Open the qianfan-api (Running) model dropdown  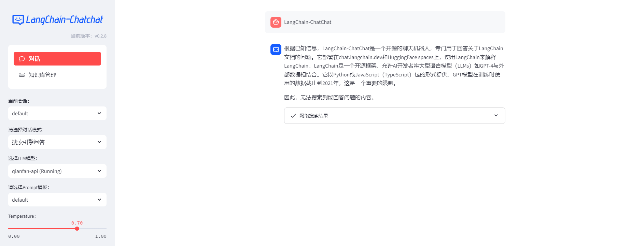pos(57,171)
